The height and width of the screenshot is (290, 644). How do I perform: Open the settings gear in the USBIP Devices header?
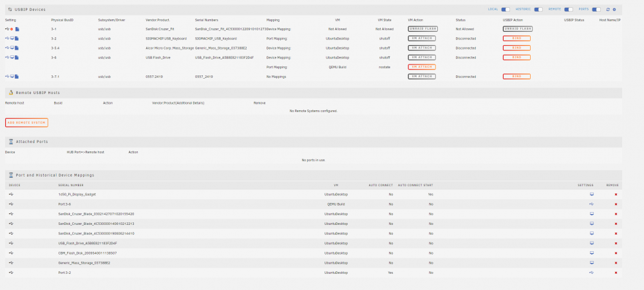(614, 10)
